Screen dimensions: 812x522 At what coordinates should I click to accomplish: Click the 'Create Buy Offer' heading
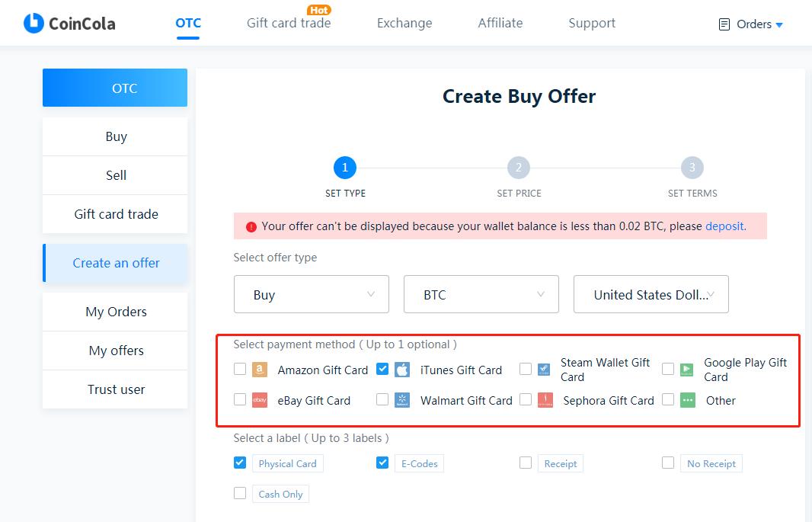coord(519,97)
